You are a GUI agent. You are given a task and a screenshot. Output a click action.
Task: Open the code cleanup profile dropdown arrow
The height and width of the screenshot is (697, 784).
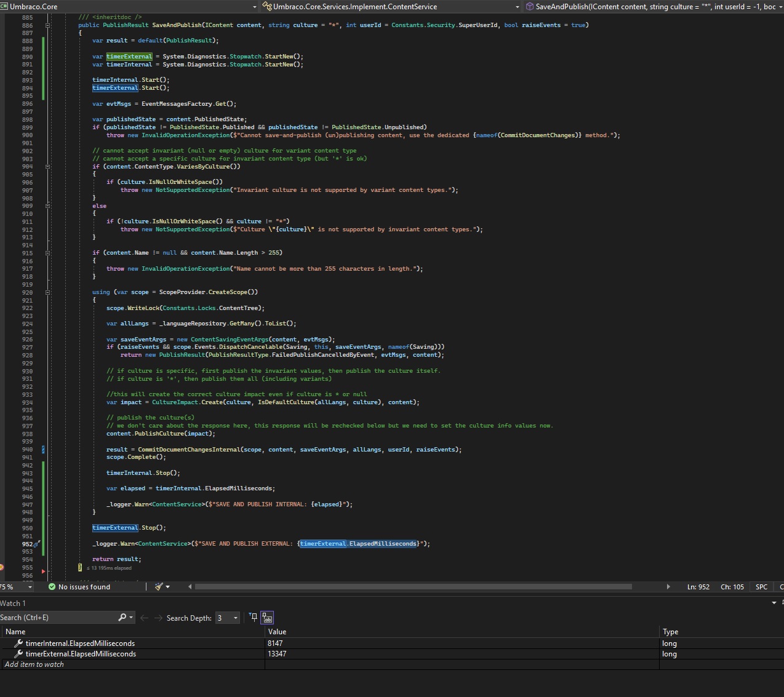click(167, 587)
